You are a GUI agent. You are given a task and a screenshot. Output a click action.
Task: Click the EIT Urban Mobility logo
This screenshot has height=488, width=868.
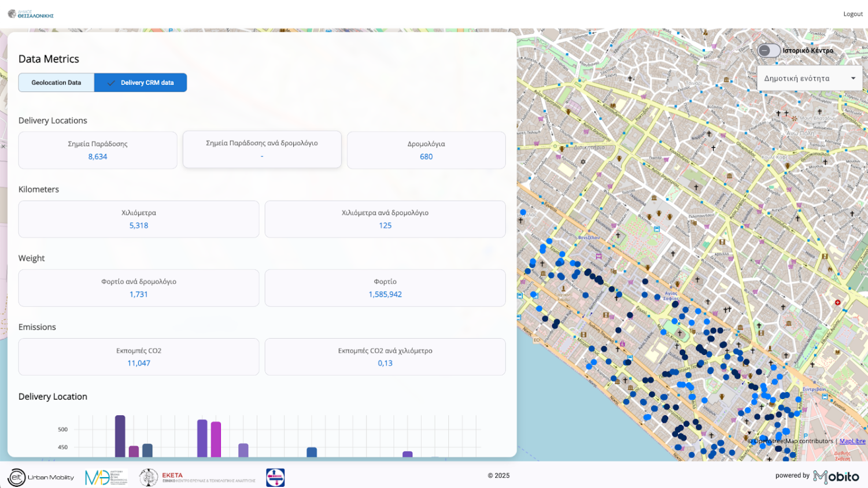41,477
